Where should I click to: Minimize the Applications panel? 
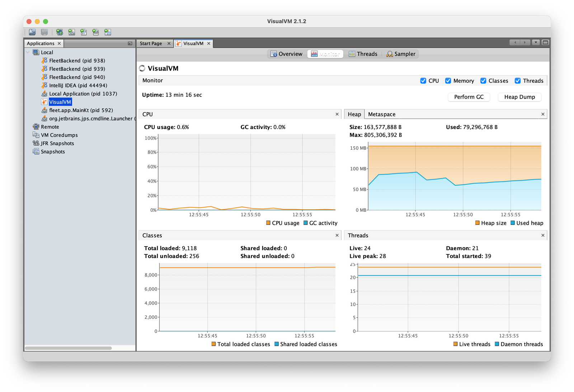(130, 43)
